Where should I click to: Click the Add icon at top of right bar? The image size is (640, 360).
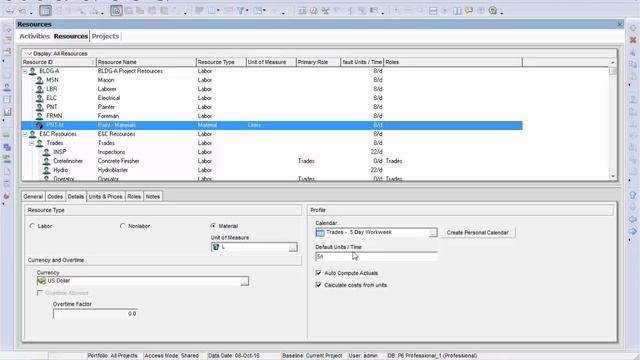[633, 28]
